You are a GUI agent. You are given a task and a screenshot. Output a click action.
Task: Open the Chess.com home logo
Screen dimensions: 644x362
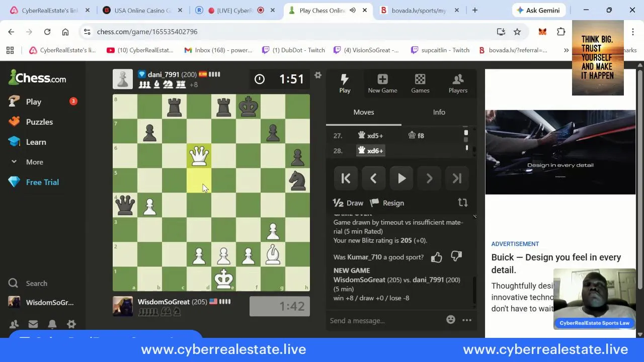37,77
